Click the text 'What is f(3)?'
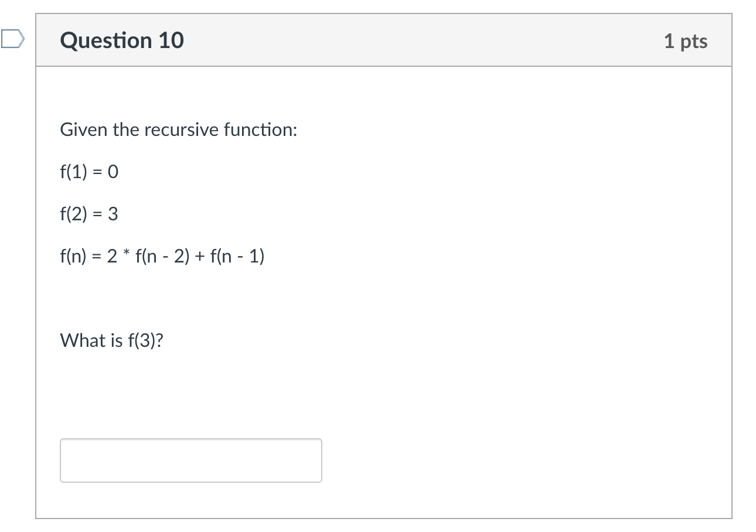Screen dimensions: 756x532 (x=111, y=340)
